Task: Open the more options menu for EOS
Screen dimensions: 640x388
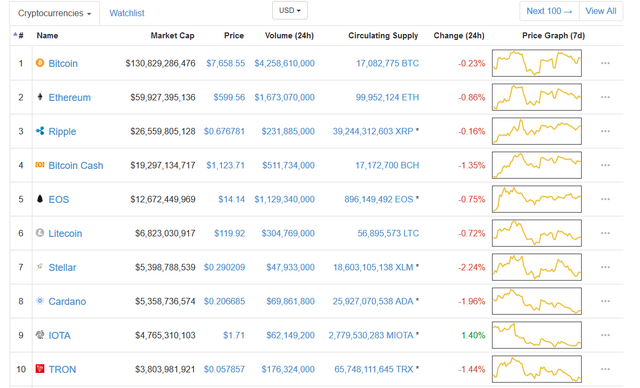Action: coord(605,199)
